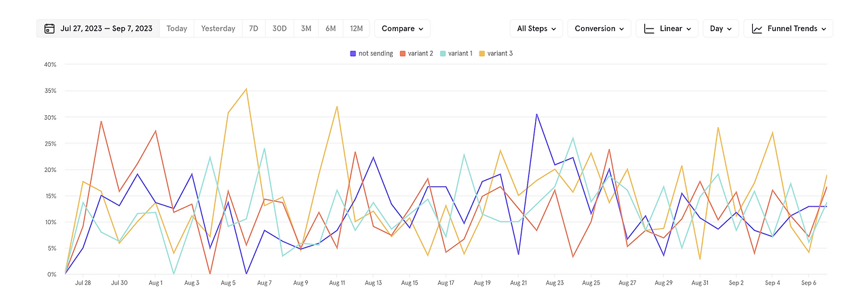The image size is (868, 300).
Task: Select the Yesterday range tab
Action: tap(218, 28)
